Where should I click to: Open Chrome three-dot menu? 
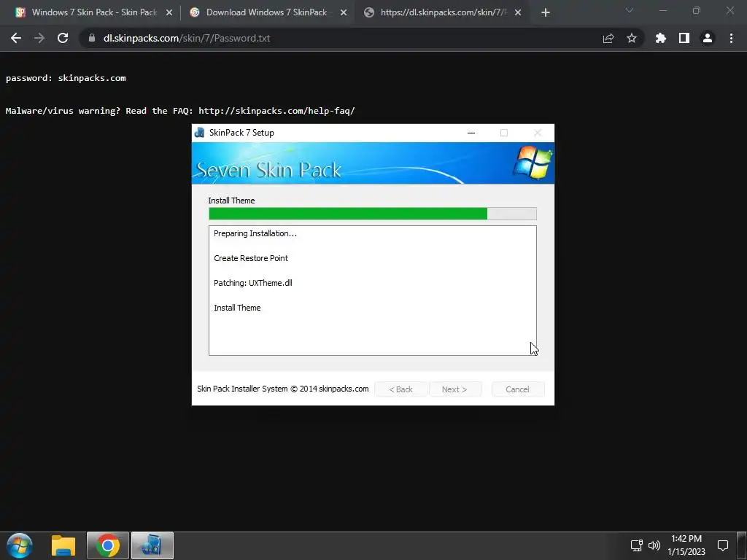[731, 38]
